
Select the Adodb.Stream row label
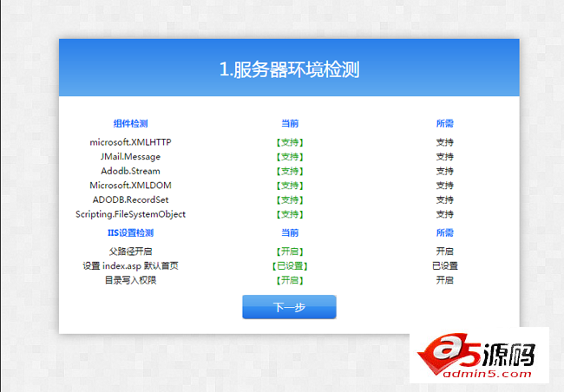(130, 171)
